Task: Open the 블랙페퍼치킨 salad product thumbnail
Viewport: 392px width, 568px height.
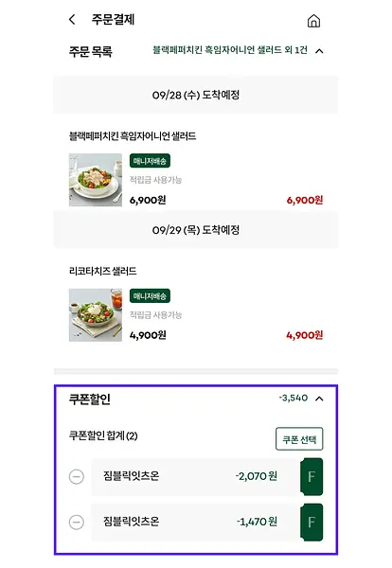Action: [96, 180]
